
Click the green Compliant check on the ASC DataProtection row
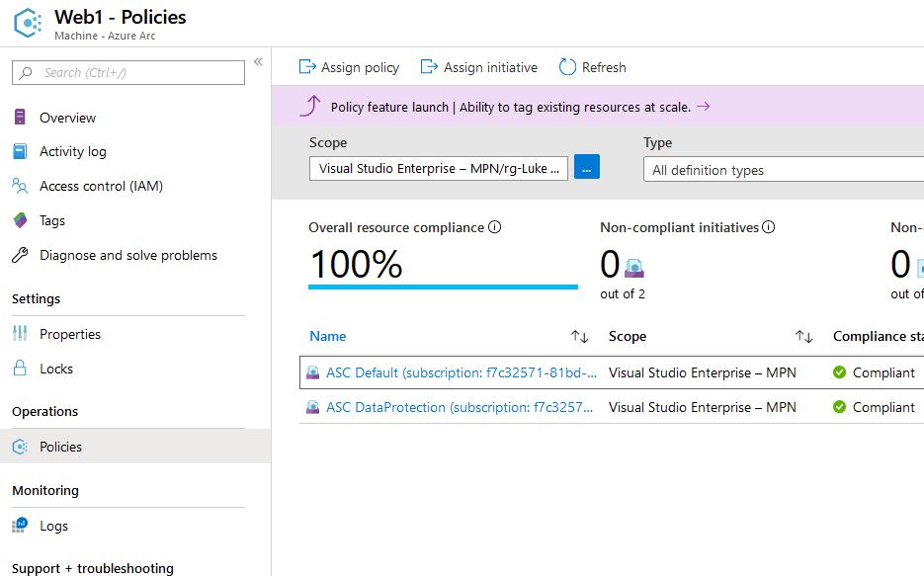click(840, 407)
